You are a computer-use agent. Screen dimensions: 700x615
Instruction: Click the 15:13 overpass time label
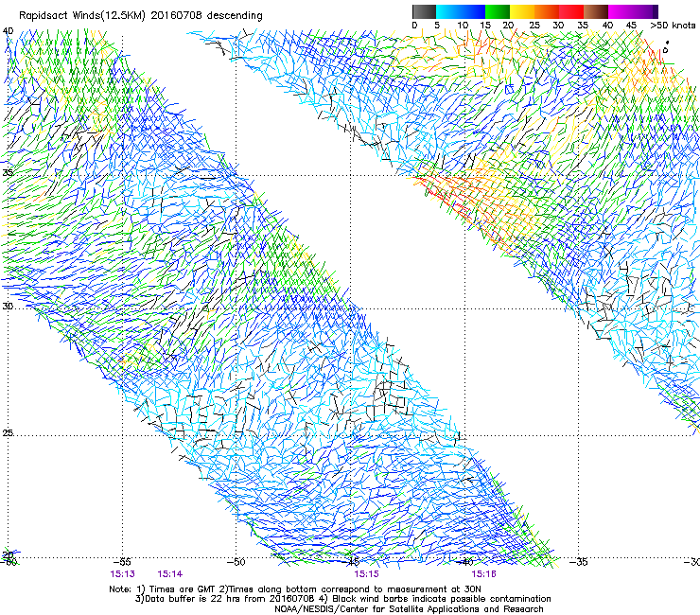click(x=122, y=574)
